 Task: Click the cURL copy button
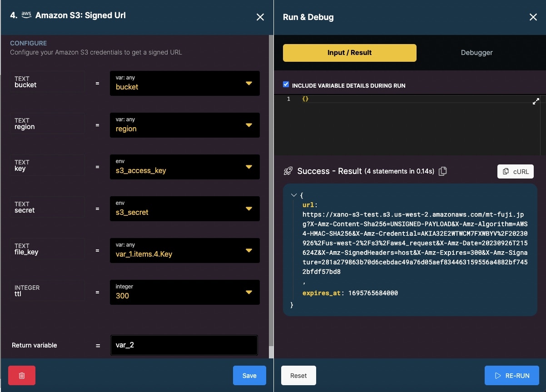coord(516,171)
